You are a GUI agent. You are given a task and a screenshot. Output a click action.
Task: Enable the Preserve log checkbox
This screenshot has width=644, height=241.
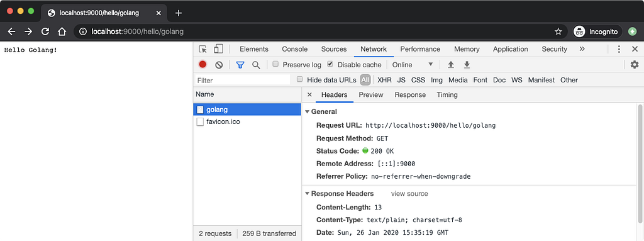tap(275, 64)
